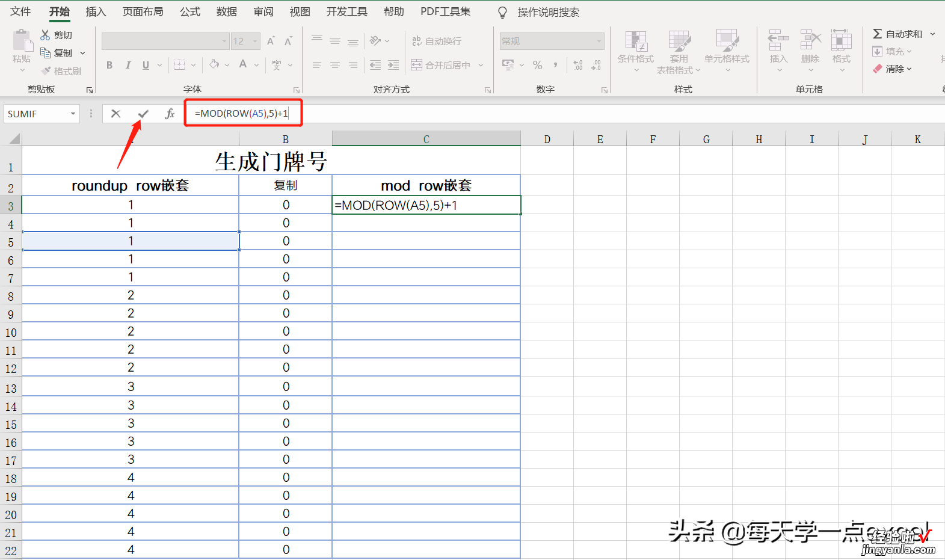Click Decrease Font Size icon

(288, 41)
